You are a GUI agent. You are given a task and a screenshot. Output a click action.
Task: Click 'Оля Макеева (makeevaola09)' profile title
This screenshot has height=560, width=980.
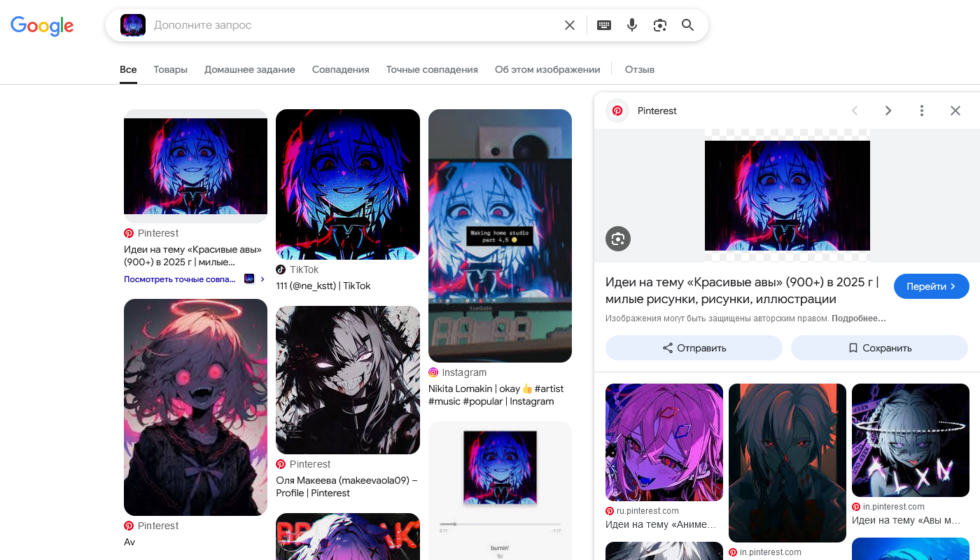pos(346,486)
